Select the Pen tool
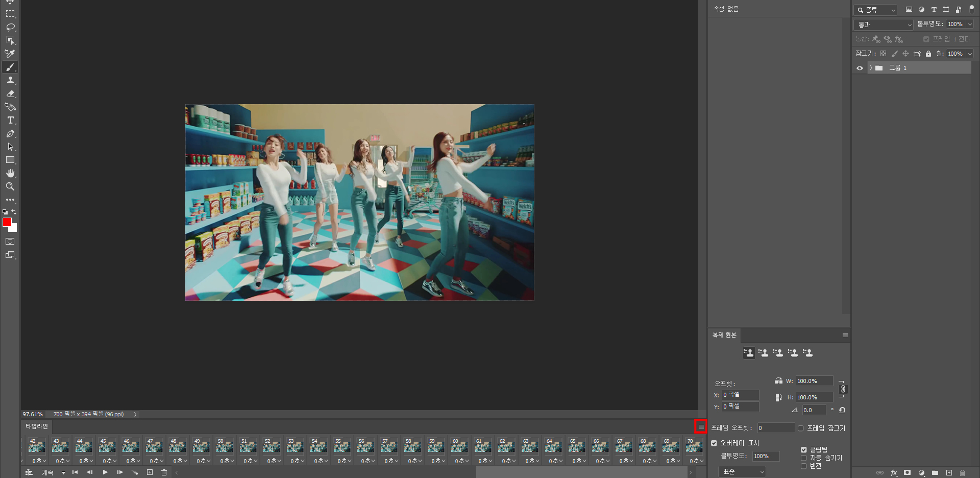The height and width of the screenshot is (478, 980). click(10, 133)
